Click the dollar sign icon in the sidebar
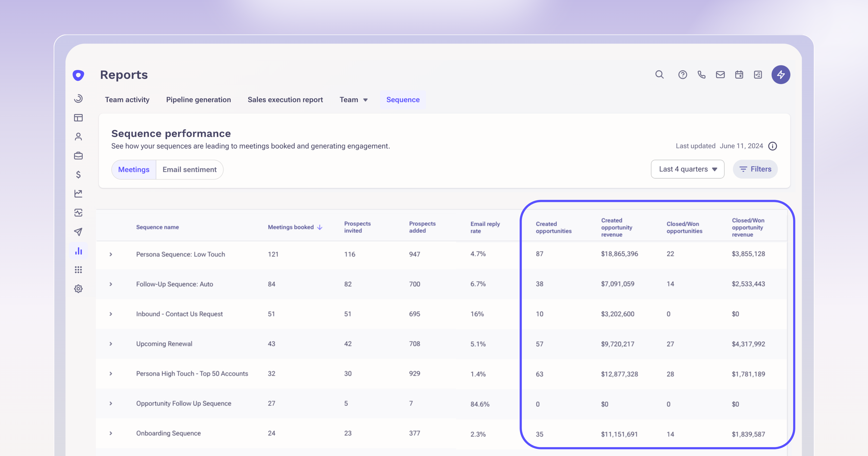 click(78, 174)
